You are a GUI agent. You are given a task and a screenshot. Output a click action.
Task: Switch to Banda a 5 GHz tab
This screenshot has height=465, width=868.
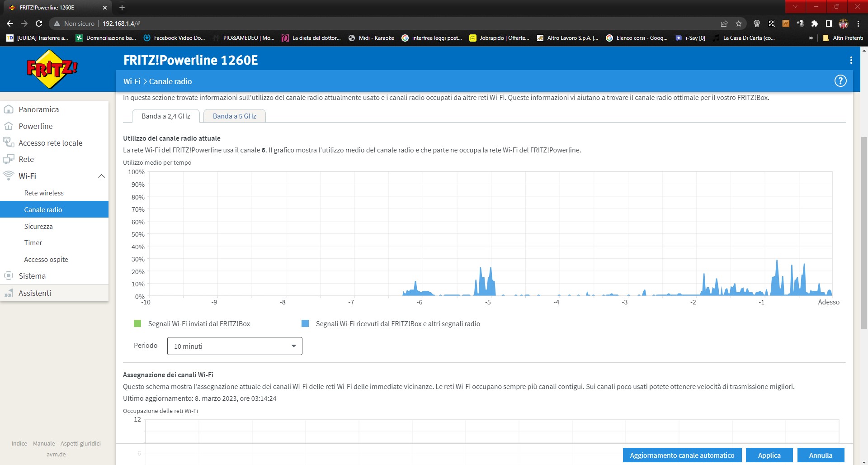234,116
